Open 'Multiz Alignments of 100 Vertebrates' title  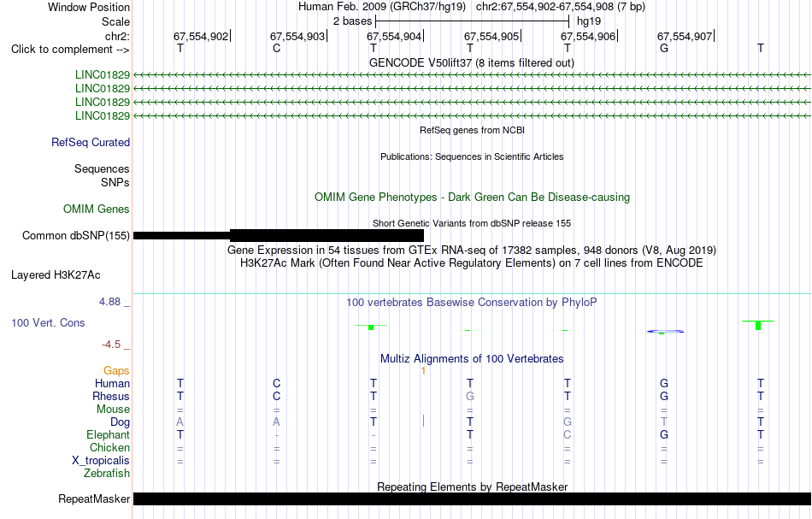coord(472,358)
